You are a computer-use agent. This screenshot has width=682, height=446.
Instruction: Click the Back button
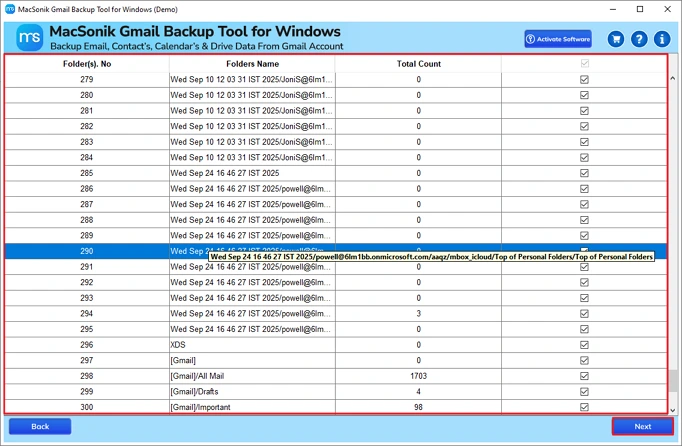tap(40, 426)
